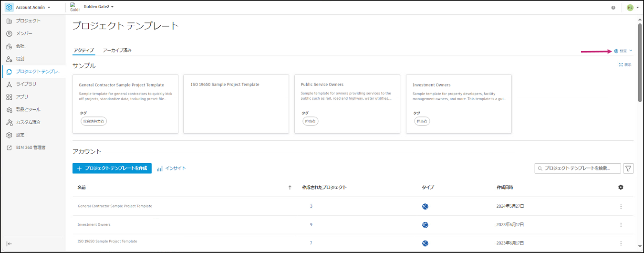644x253 pixels.
Task: Click project count 7 link
Action: [x=311, y=243]
